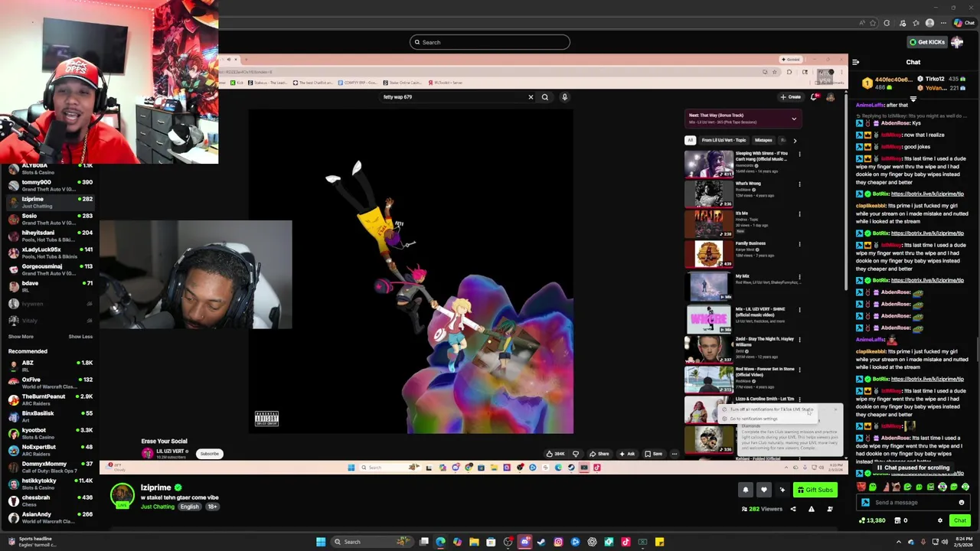Select the Mixtapes filter chip
The image size is (980, 551).
763,140
